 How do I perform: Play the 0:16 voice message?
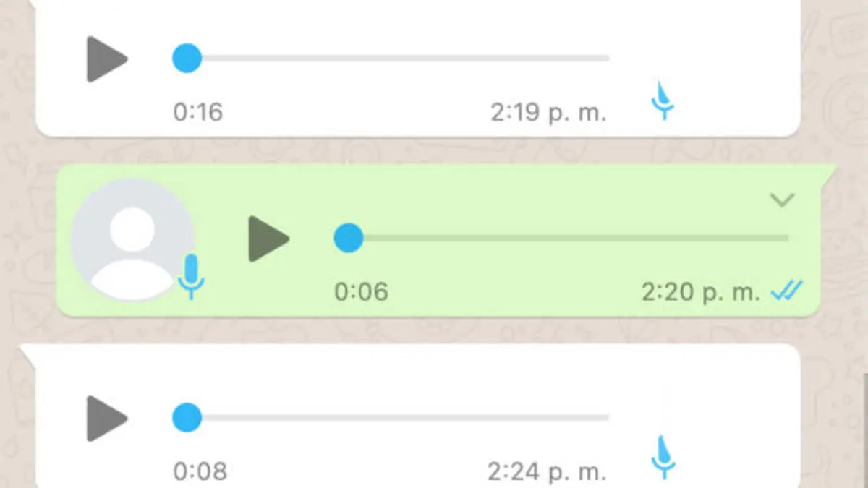click(107, 59)
